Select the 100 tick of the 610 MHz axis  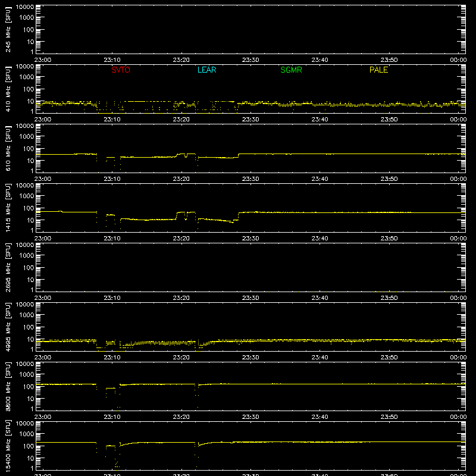click(x=29, y=149)
